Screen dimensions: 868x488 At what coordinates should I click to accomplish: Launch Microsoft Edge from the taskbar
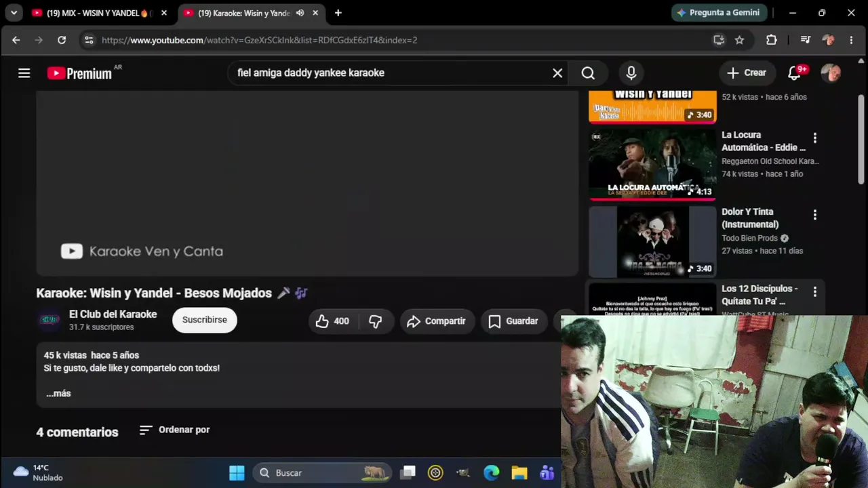491,473
